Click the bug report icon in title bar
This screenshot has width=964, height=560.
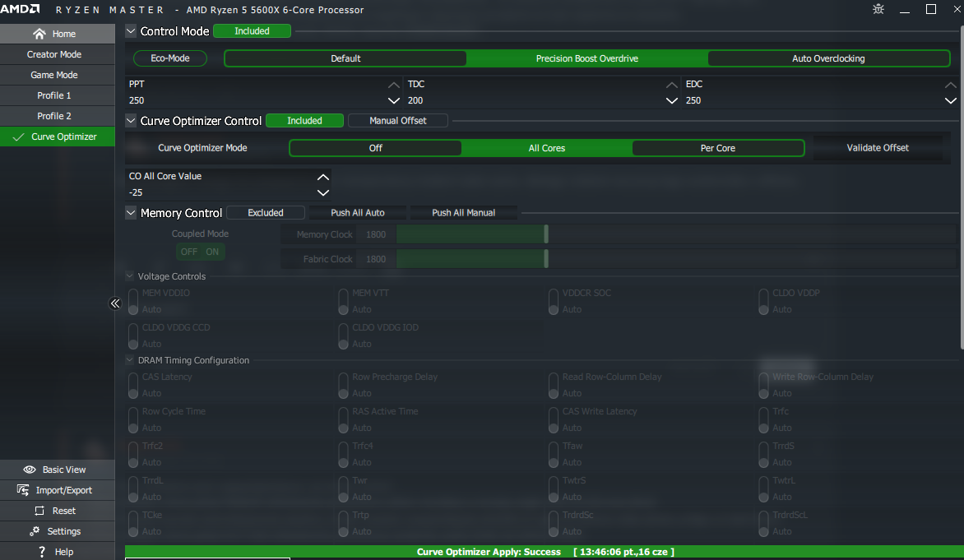pyautogui.click(x=878, y=9)
